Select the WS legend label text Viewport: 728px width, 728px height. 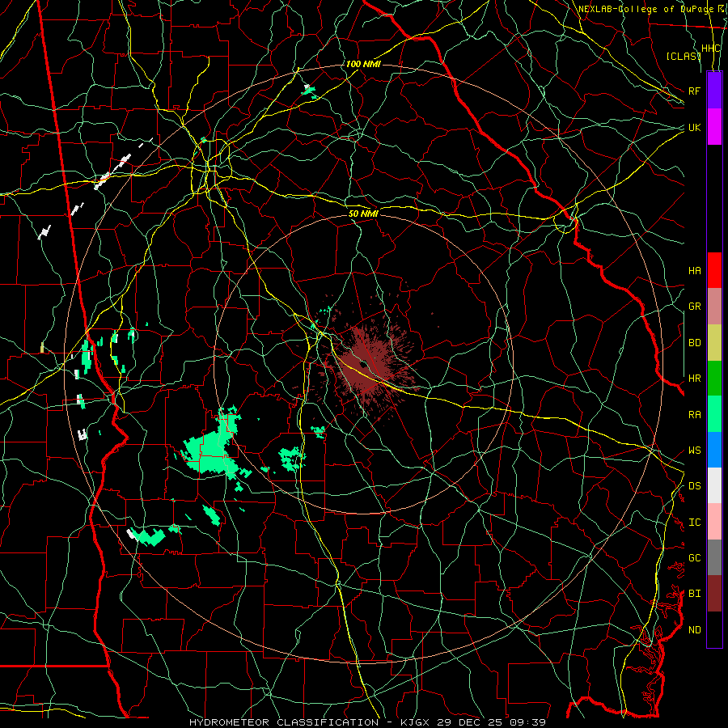[x=694, y=450]
